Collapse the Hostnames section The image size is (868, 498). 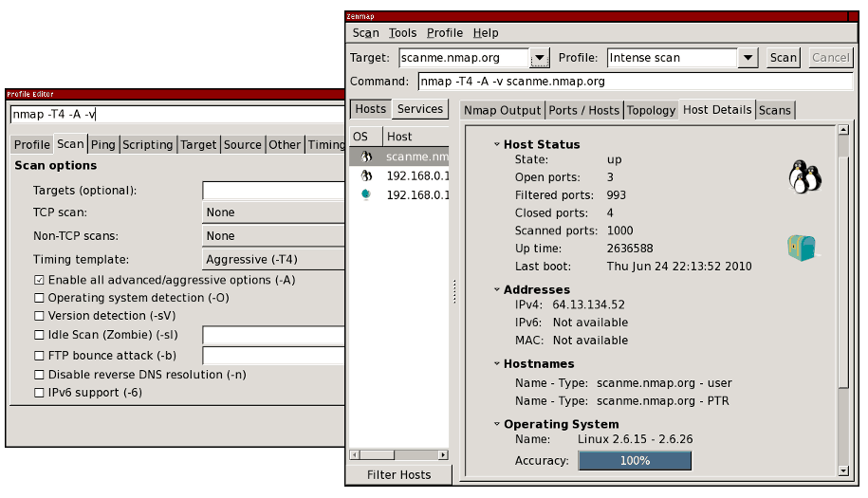[496, 363]
